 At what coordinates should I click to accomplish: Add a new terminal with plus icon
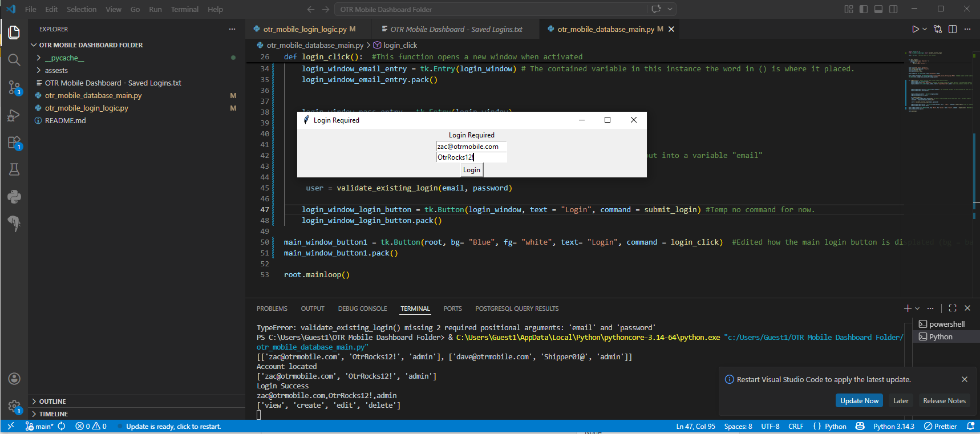point(908,308)
